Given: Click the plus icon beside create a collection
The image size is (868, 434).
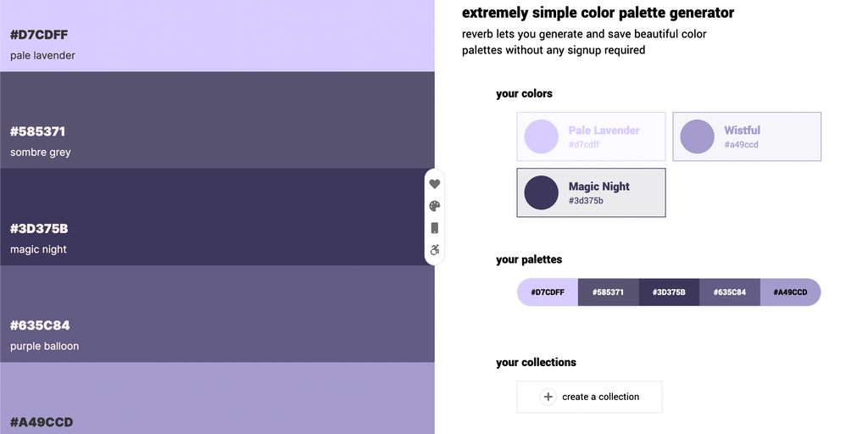Looking at the screenshot, I should coord(548,397).
